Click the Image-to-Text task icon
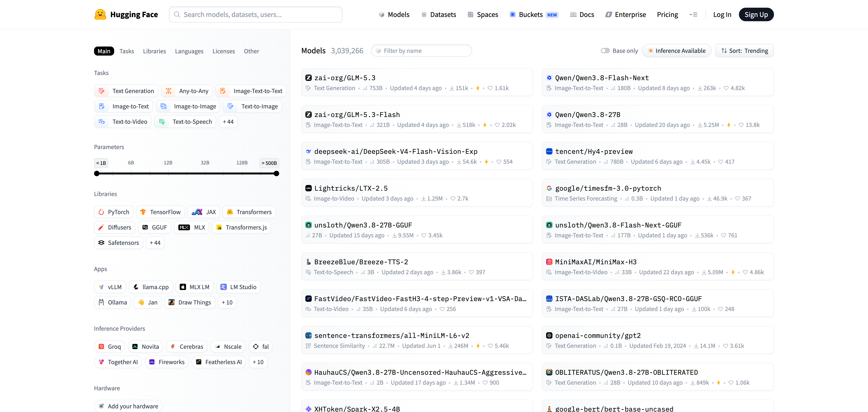The height and width of the screenshot is (412, 868). pos(101,106)
